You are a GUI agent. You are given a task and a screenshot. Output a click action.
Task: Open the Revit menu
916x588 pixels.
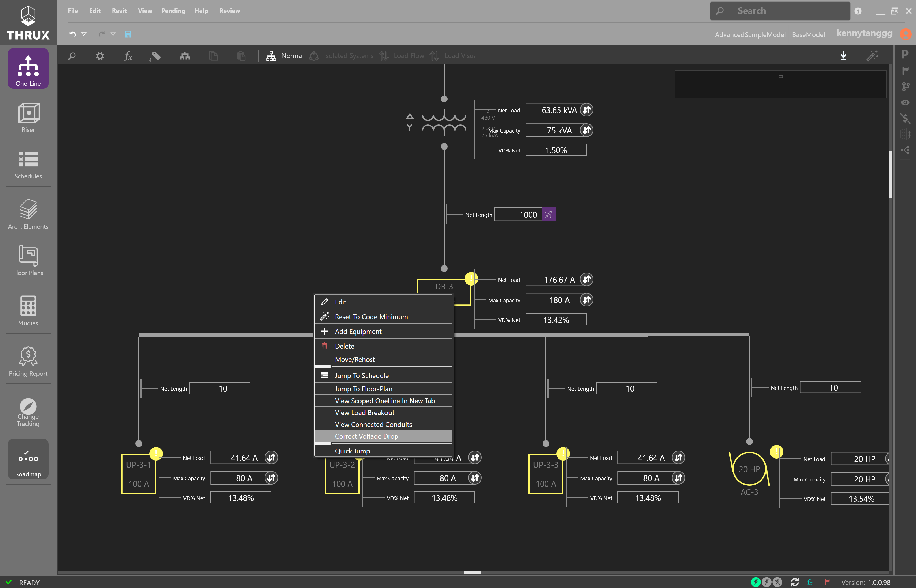[119, 11]
